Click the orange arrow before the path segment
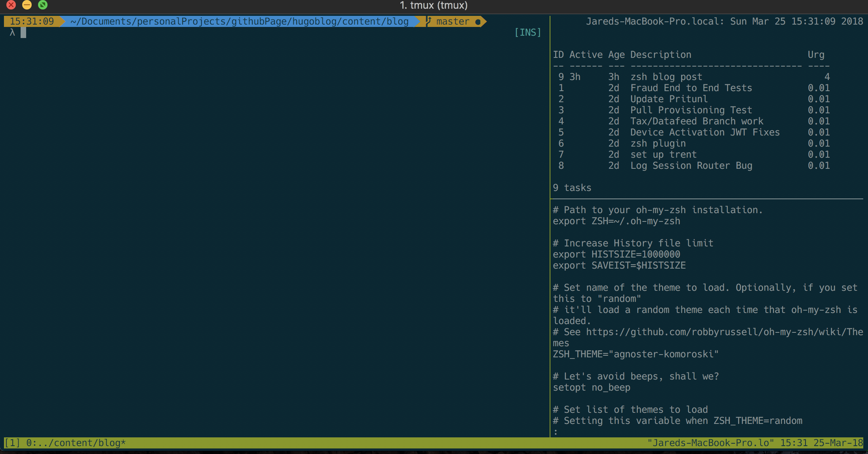868x454 pixels. pyautogui.click(x=63, y=21)
